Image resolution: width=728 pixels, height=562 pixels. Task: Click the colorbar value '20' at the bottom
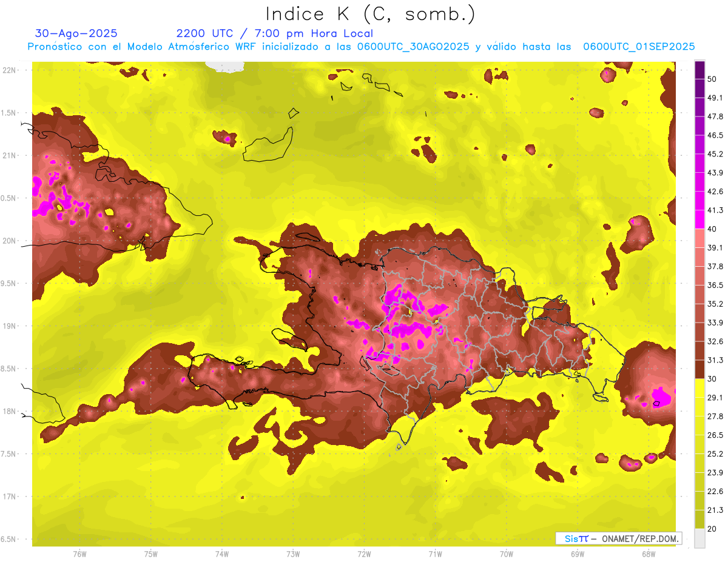(712, 529)
